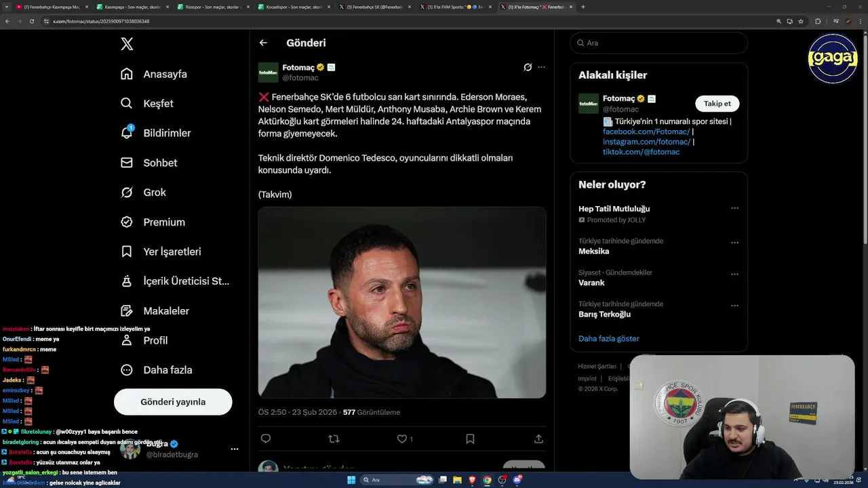Open Hizmet Şartları footer link

pyautogui.click(x=597, y=367)
